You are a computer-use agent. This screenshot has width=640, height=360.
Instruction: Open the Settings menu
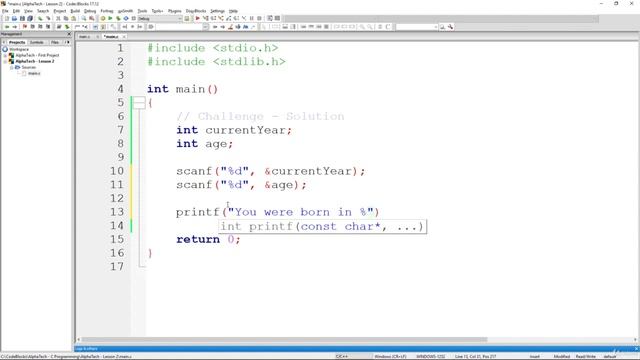pyautogui.click(x=218, y=11)
